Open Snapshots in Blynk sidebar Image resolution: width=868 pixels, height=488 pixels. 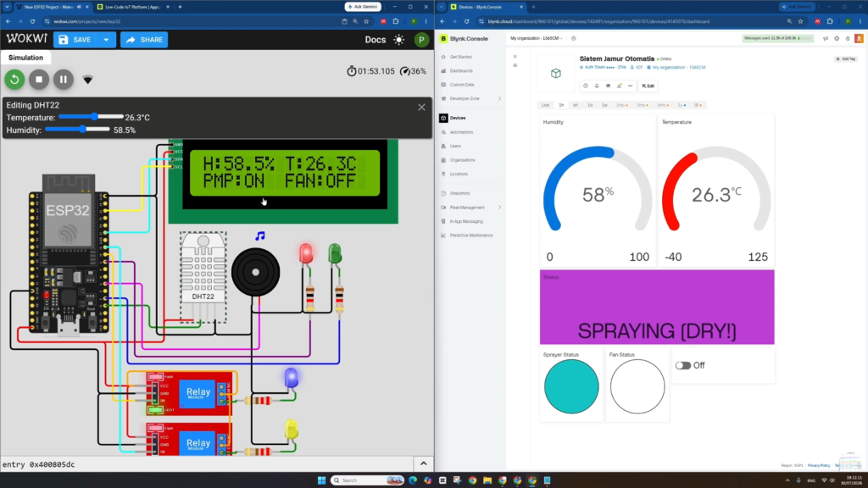point(459,193)
